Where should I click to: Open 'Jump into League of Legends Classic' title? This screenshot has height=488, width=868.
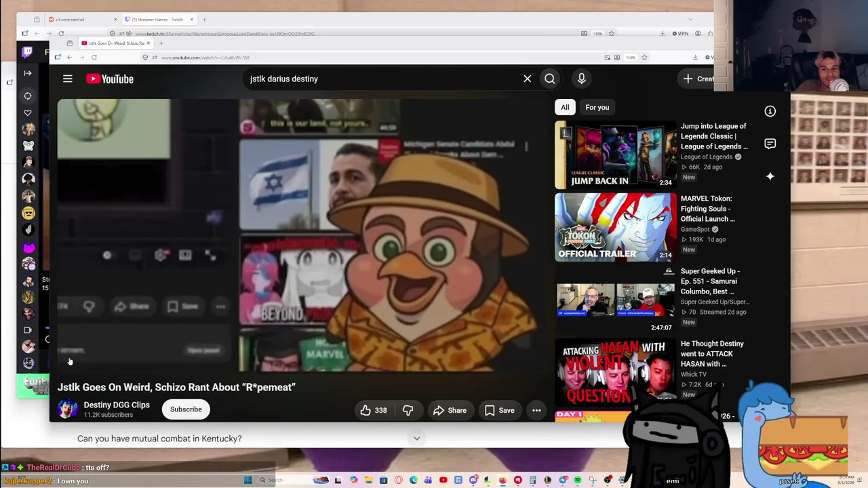pos(714,136)
